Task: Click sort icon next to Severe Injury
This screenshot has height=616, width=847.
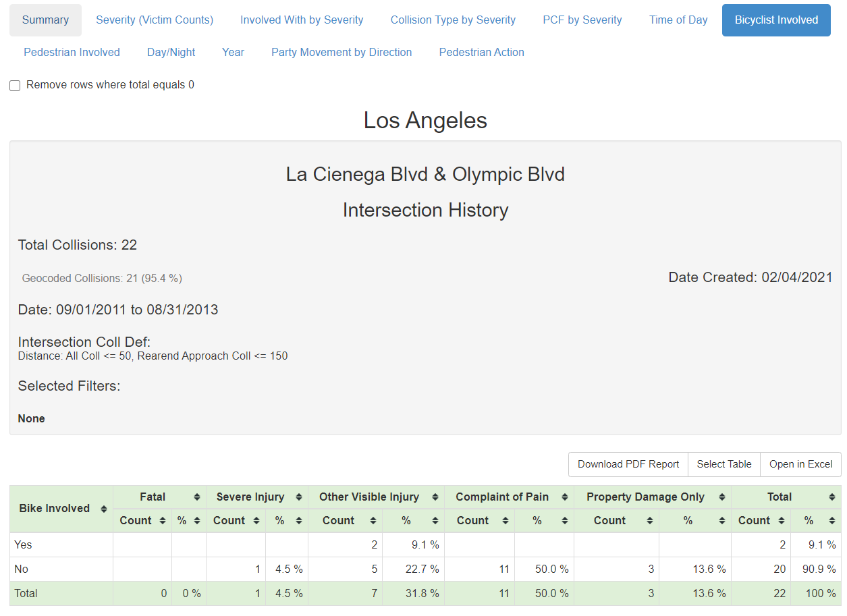Action: tap(299, 497)
